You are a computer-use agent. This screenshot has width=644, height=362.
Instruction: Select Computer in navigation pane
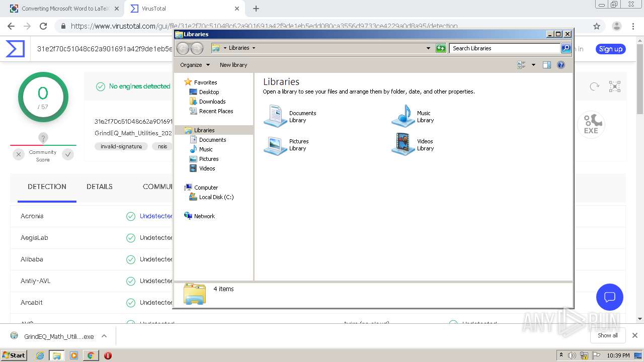pos(206,188)
